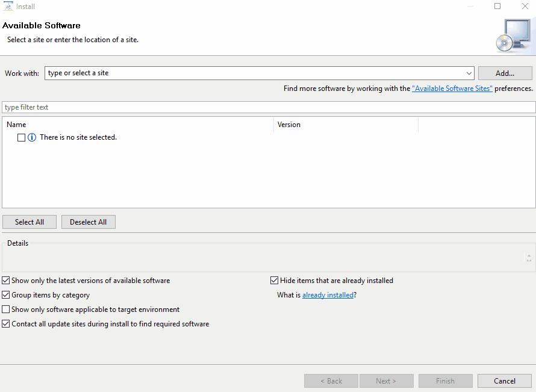This screenshot has height=392, width=536.
Task: Click the Eclipse icon in the title bar
Action: click(8, 7)
